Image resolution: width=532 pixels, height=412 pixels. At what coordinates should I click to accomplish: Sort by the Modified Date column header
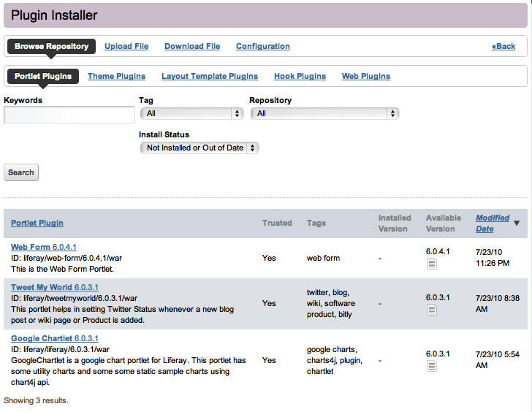493,223
